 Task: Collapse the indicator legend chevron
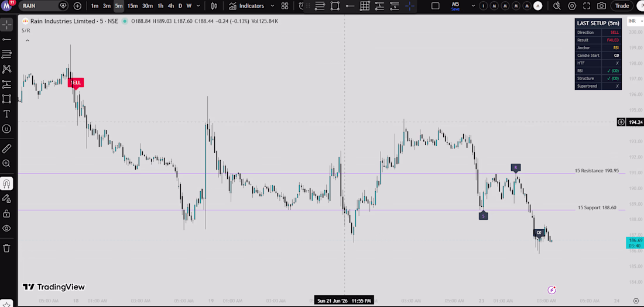tap(28, 40)
